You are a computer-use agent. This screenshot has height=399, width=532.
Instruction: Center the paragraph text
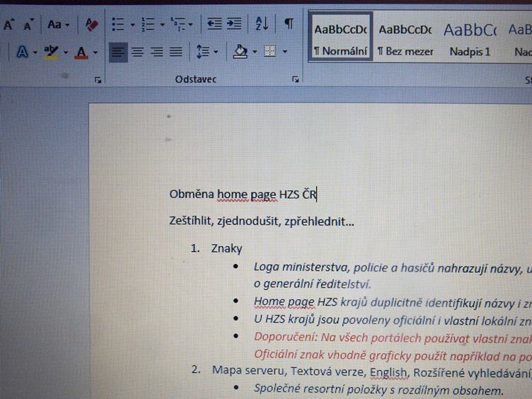pyautogui.click(x=137, y=52)
